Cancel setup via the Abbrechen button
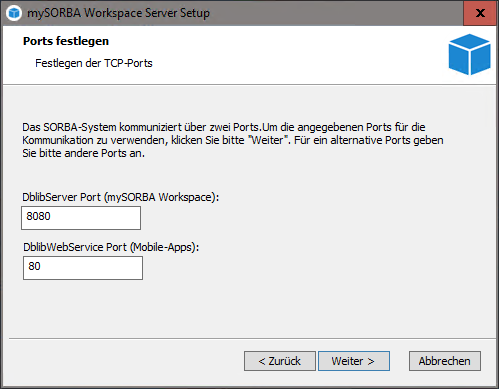 (x=445, y=361)
